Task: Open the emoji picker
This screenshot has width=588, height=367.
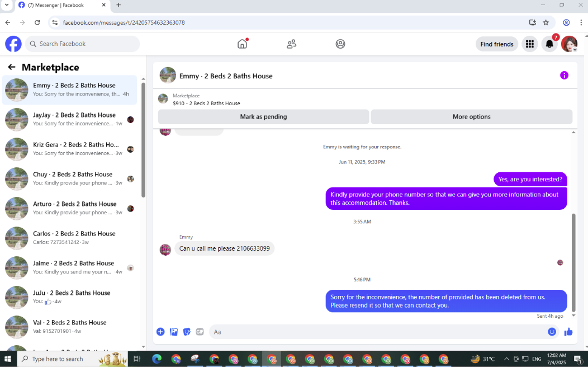Action: click(x=552, y=332)
